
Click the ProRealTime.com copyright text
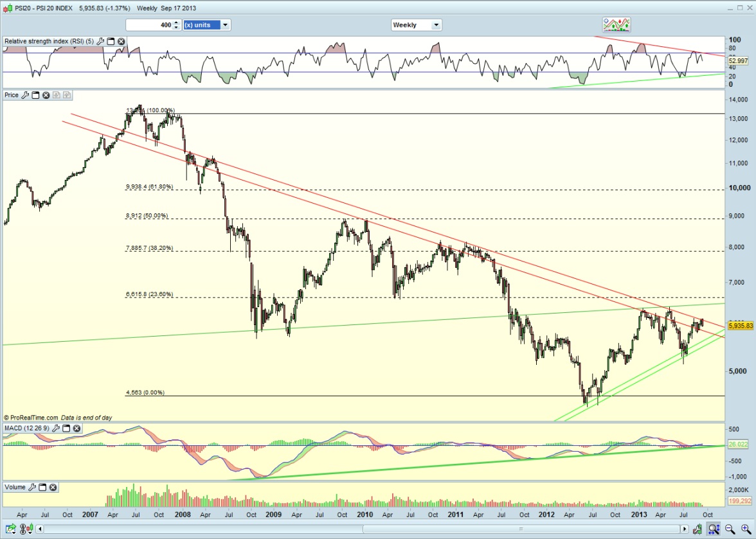point(31,418)
